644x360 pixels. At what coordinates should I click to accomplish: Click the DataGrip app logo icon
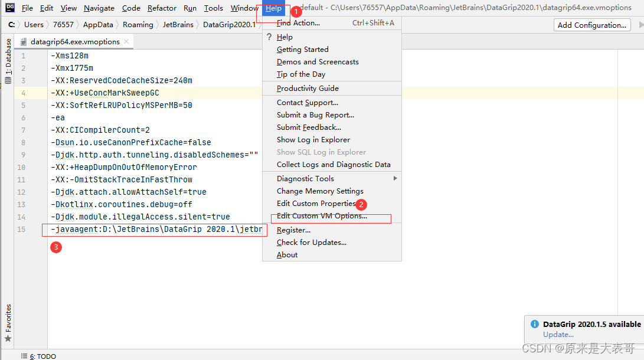tap(10, 8)
